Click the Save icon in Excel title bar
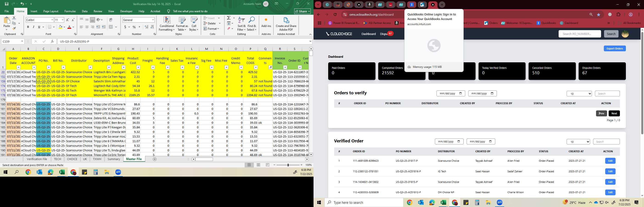The image size is (644, 207). (6, 4)
